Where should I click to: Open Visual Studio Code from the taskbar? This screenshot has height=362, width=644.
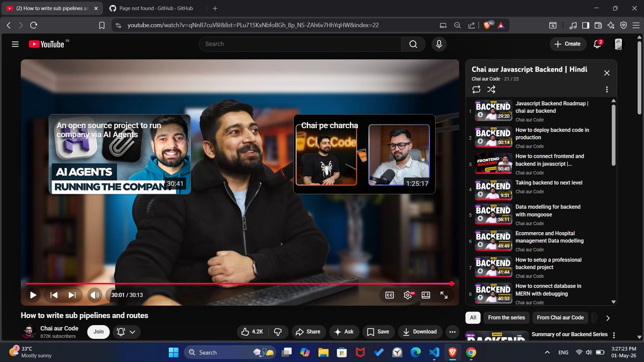pyautogui.click(x=434, y=352)
